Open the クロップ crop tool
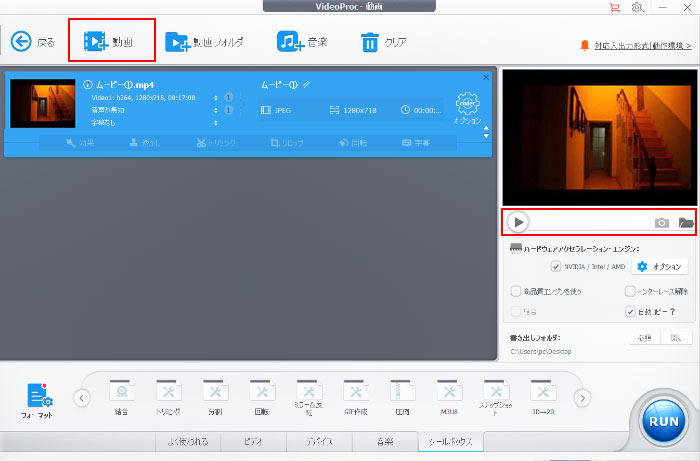This screenshot has height=461, width=700. click(287, 143)
